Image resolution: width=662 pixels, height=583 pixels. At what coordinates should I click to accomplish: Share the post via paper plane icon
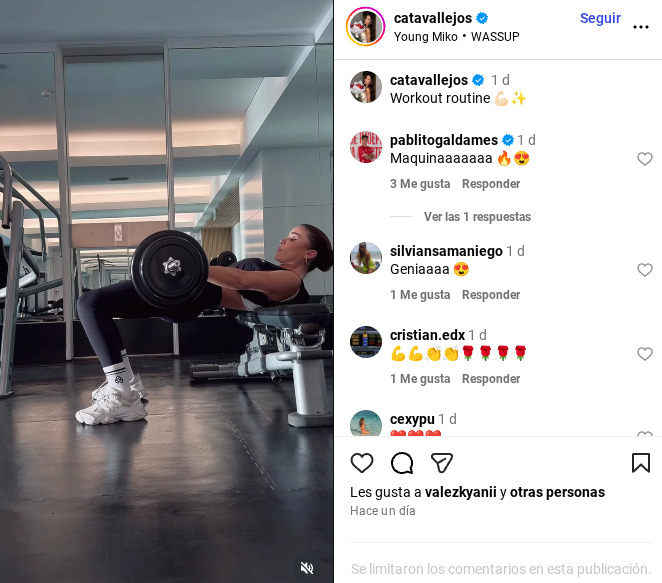(442, 463)
